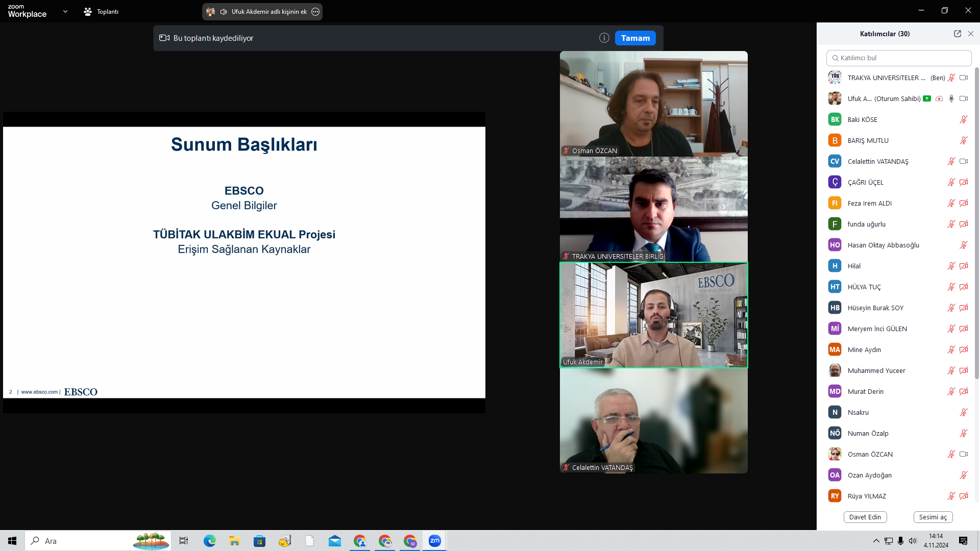Toggle camera icon for TRAKYA UNIVERSITELER (Ben)
Image resolution: width=980 pixels, height=551 pixels.
pos(964,78)
